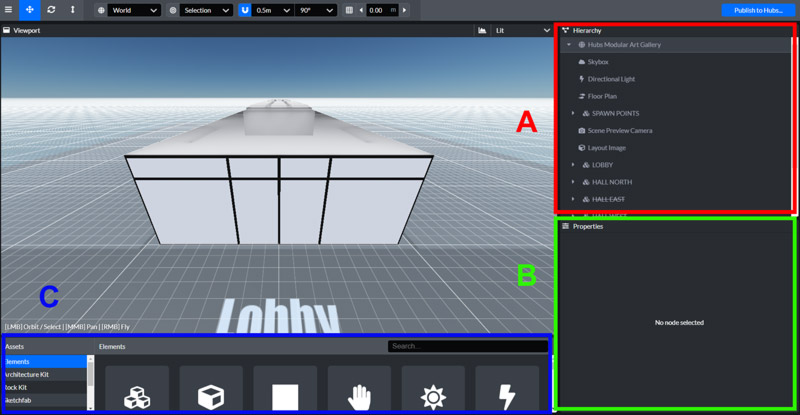Decrease grid height with left arrow
Viewport: 800px width, 415px height.
[x=361, y=10]
